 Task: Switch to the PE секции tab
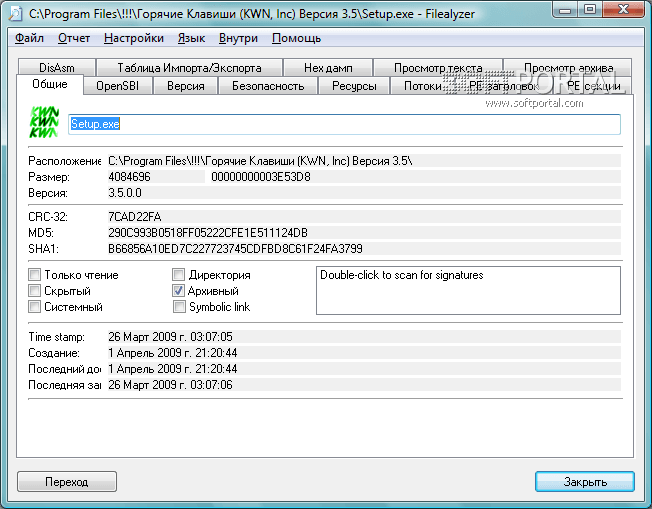tap(593, 86)
